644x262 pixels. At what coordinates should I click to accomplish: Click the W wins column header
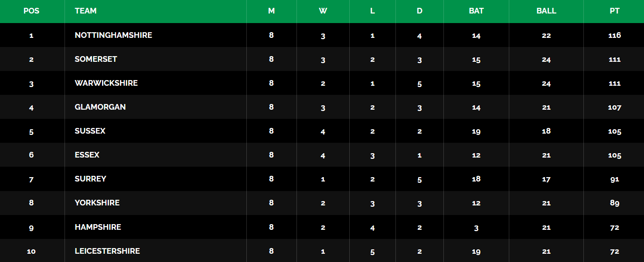323,11
